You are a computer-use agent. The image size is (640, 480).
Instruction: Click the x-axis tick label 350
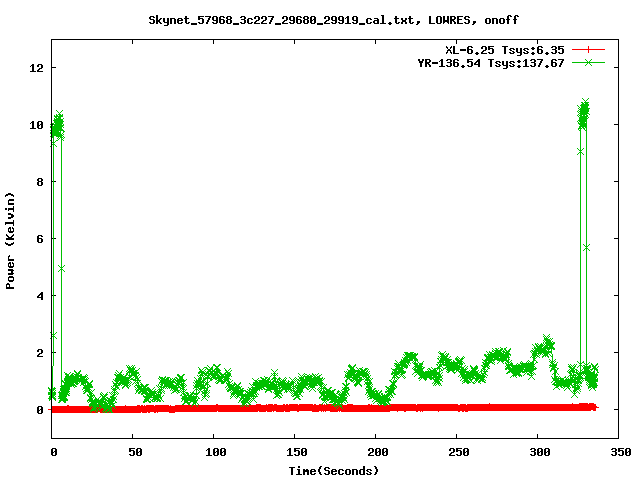click(620, 452)
